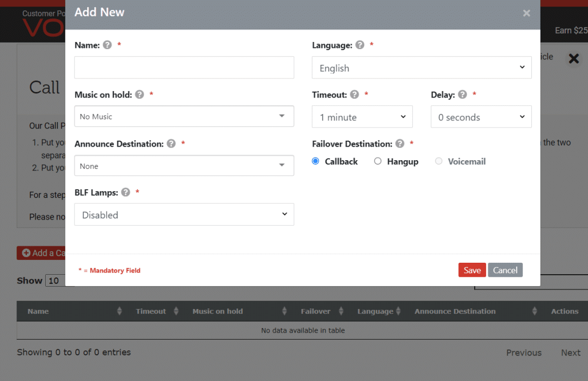Image resolution: width=588 pixels, height=381 pixels.
Task: Open the Delay dropdown set to 0 seconds
Action: point(481,117)
